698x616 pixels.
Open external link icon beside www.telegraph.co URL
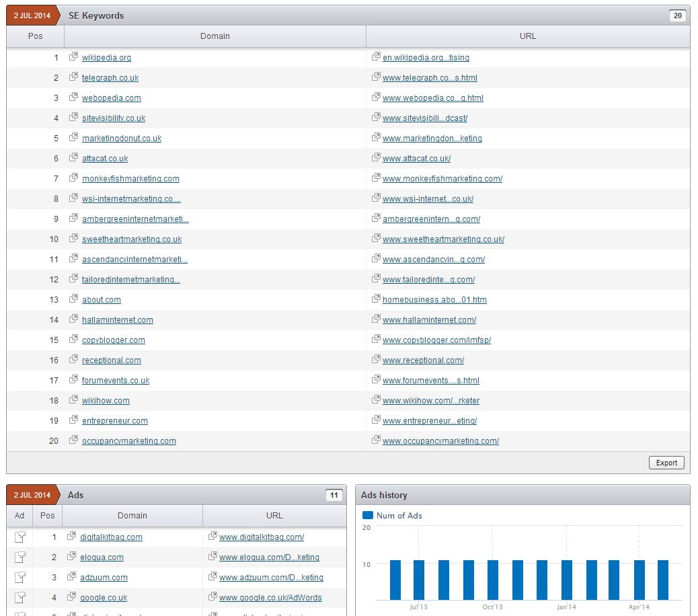[376, 77]
